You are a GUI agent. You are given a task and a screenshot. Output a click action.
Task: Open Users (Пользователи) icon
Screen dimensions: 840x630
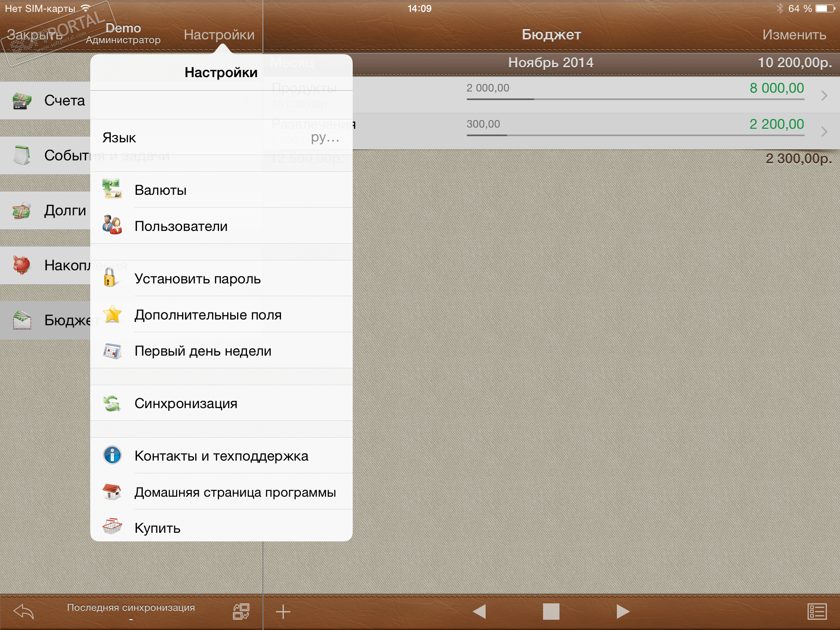click(112, 226)
